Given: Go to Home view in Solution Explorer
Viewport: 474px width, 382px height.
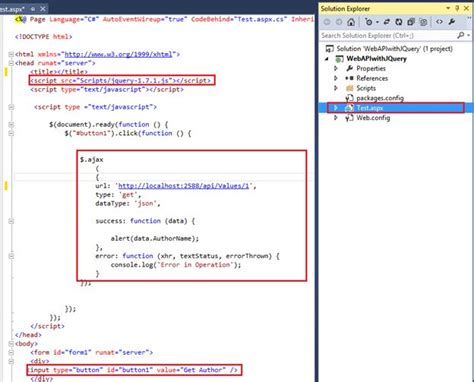Looking at the screenshot, I should coord(351,22).
